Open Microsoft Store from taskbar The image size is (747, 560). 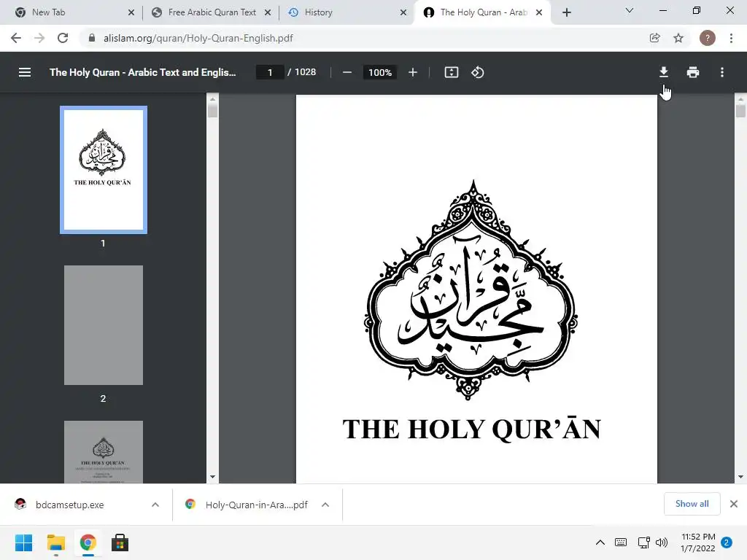pos(120,542)
